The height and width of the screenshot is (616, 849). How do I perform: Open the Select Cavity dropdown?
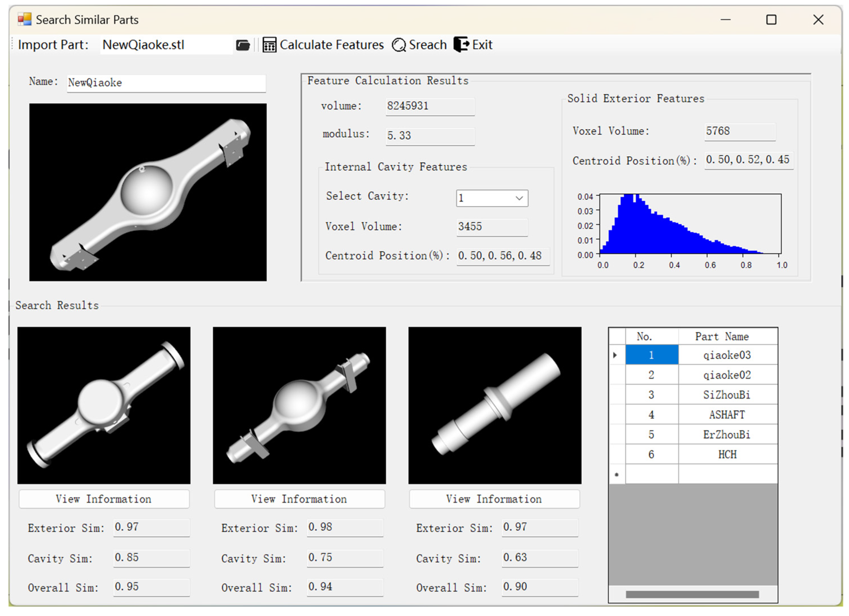519,198
